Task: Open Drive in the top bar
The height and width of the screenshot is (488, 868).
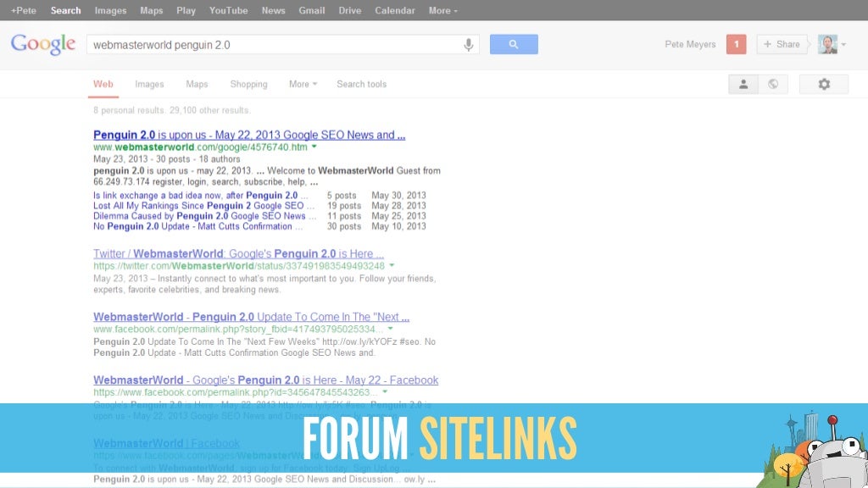Action: 350,10
